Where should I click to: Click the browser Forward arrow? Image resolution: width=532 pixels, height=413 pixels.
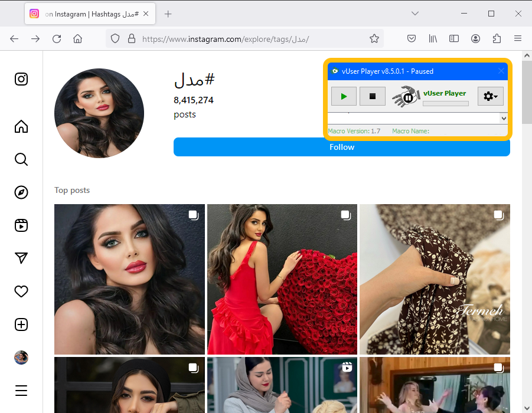click(x=35, y=39)
